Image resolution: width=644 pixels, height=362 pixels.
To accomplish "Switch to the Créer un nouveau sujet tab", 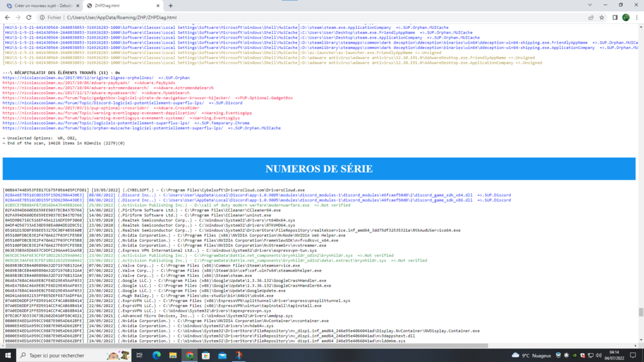I will [x=40, y=5].
